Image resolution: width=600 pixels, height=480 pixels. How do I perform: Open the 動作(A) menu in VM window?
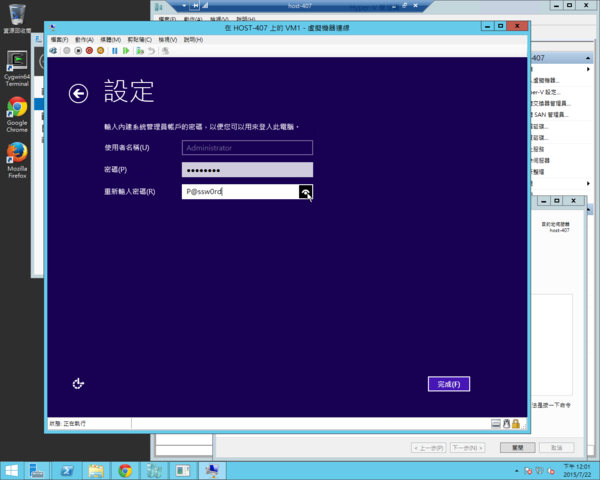pos(84,40)
